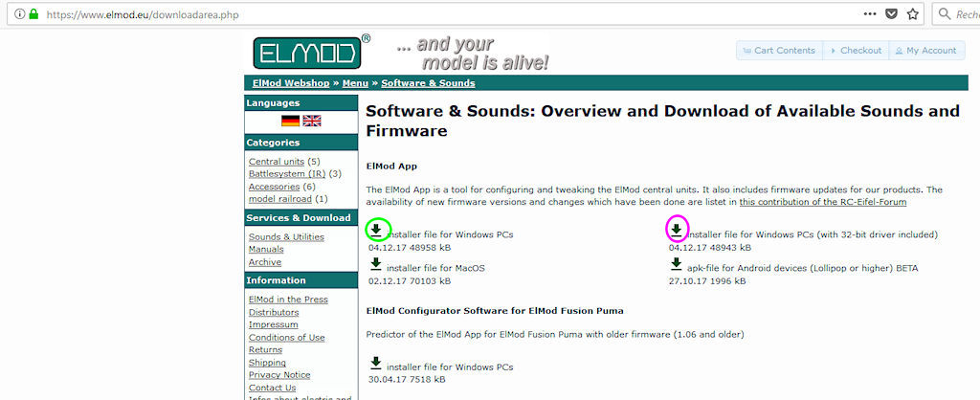
Task: Click the '02.12.17 70103 kB' file info
Action: coord(410,281)
